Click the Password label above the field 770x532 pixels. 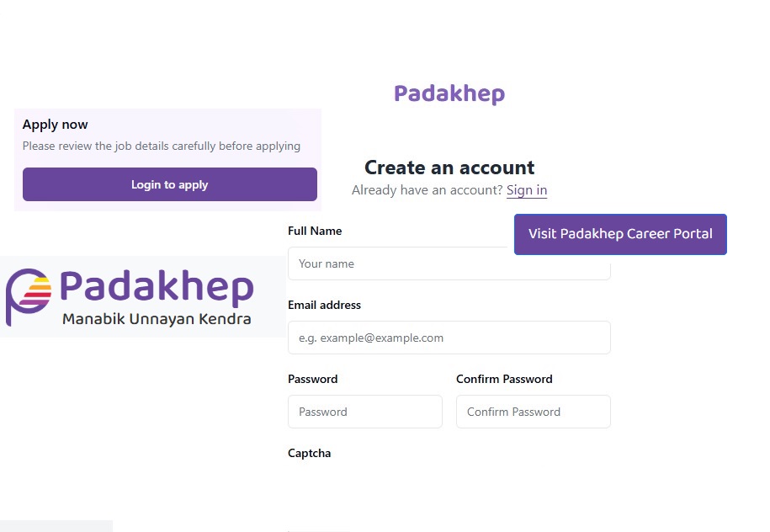(313, 380)
